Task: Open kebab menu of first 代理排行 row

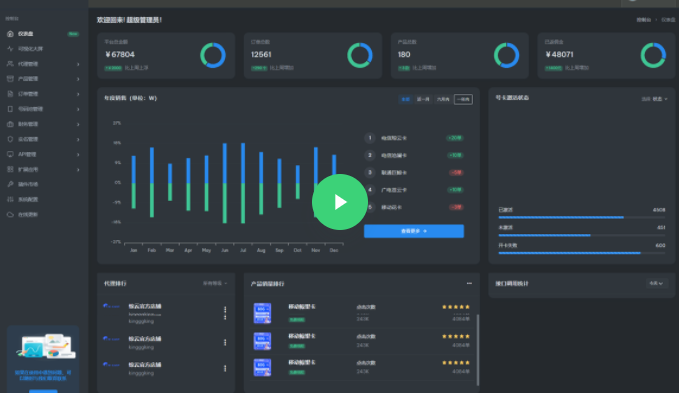Action: (225, 313)
